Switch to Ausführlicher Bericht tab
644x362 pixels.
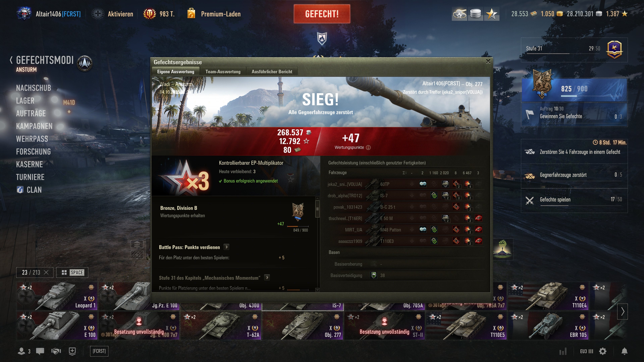272,71
